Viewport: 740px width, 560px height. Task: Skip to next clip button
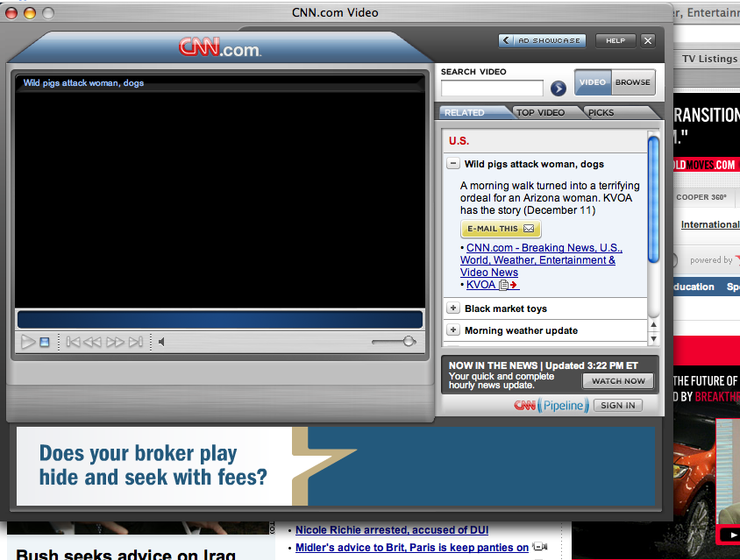click(136, 342)
